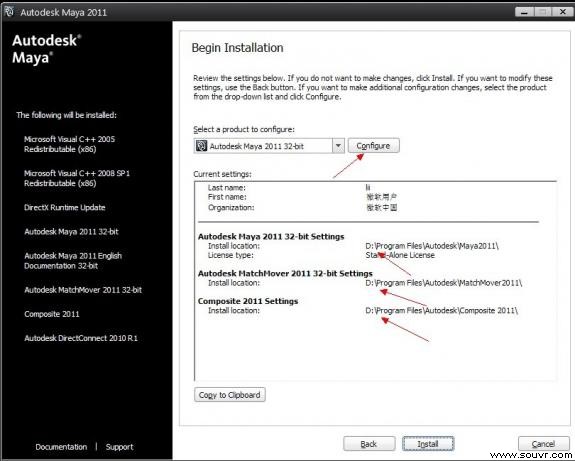Click the Maya icon in the title bar

tap(9, 11)
